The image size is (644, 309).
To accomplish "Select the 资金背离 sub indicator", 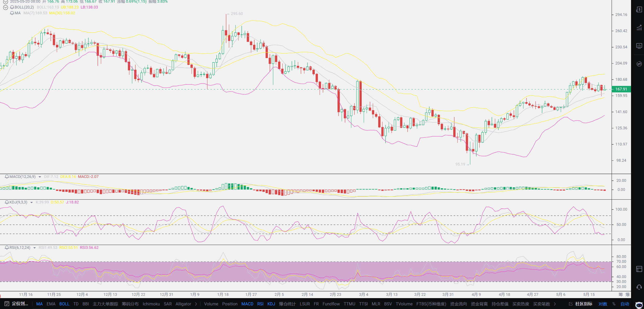I will pos(479,304).
